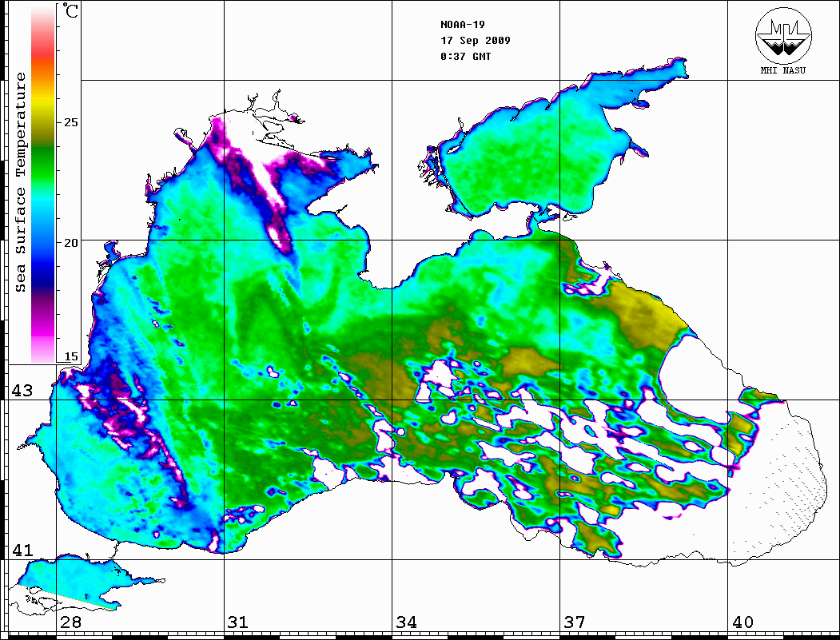The width and height of the screenshot is (840, 640).
Task: Click the latitude label '41'
Action: [22, 550]
